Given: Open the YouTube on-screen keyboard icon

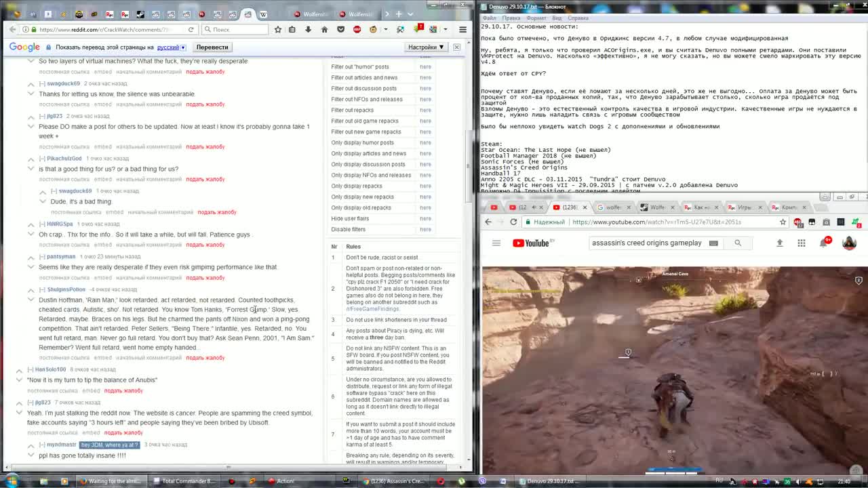Looking at the screenshot, I should click(713, 243).
